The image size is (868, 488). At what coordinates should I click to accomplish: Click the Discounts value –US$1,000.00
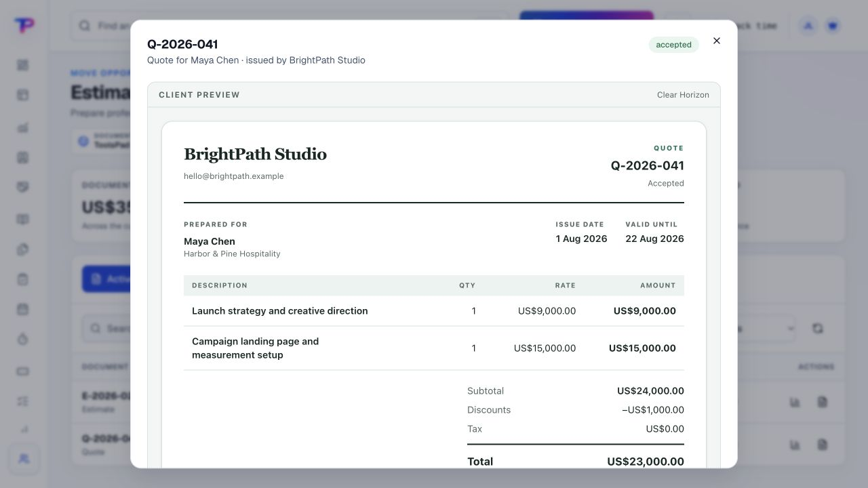pyautogui.click(x=653, y=410)
